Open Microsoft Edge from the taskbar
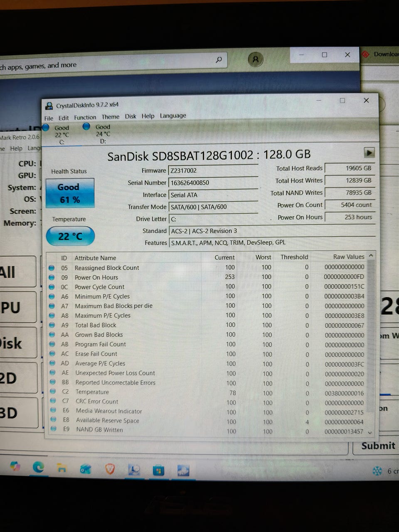Viewport: 399px width, 532px height. tap(38, 467)
